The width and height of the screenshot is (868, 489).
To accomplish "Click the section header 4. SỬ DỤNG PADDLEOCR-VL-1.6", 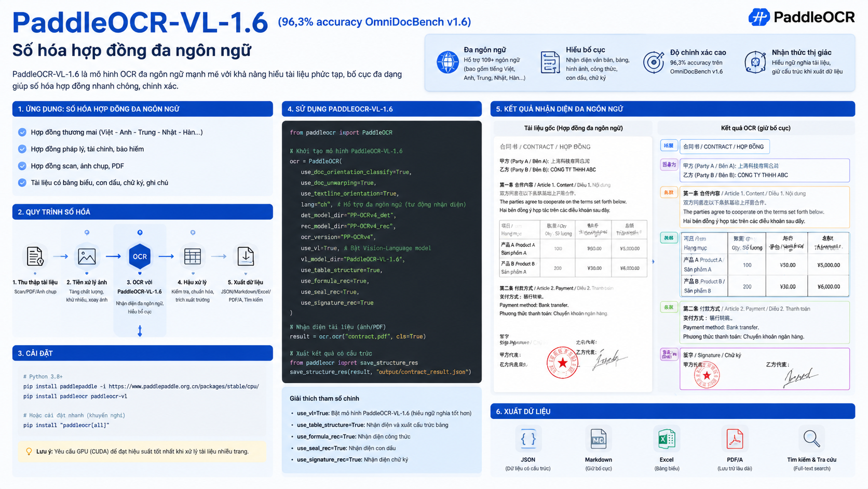I will [x=382, y=109].
